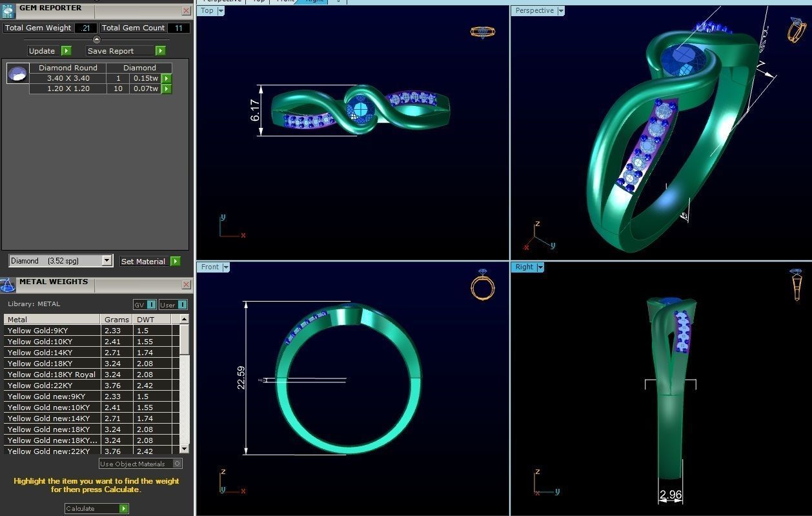
Task: Select the Yellow Gold:18KY Royal row
Action: [90, 375]
